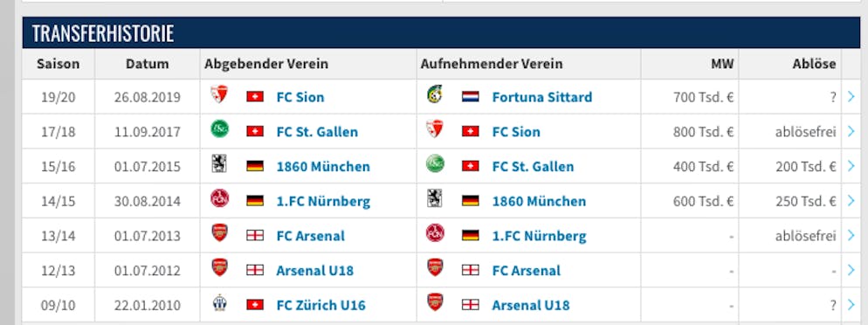868x325 pixels.
Task: Expand 15/16 transfer details arrow
Action: tap(851, 166)
